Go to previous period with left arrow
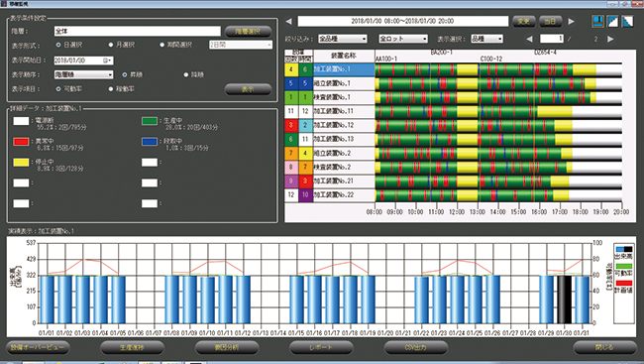This screenshot has width=644, height=364. click(x=288, y=21)
